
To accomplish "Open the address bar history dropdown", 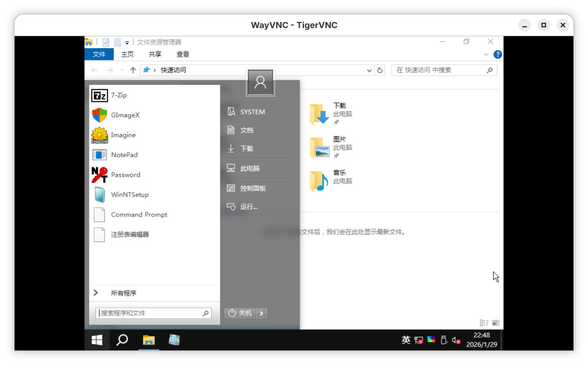I will tap(369, 70).
